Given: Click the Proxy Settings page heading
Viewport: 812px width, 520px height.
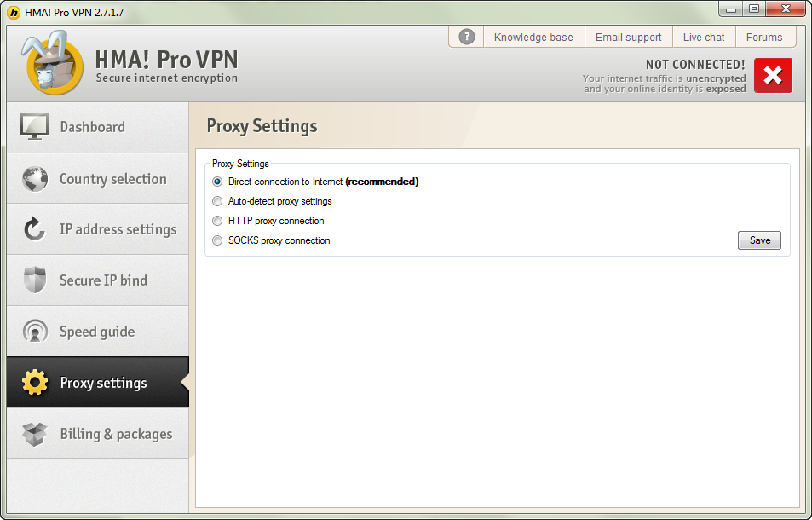Looking at the screenshot, I should click(x=262, y=126).
